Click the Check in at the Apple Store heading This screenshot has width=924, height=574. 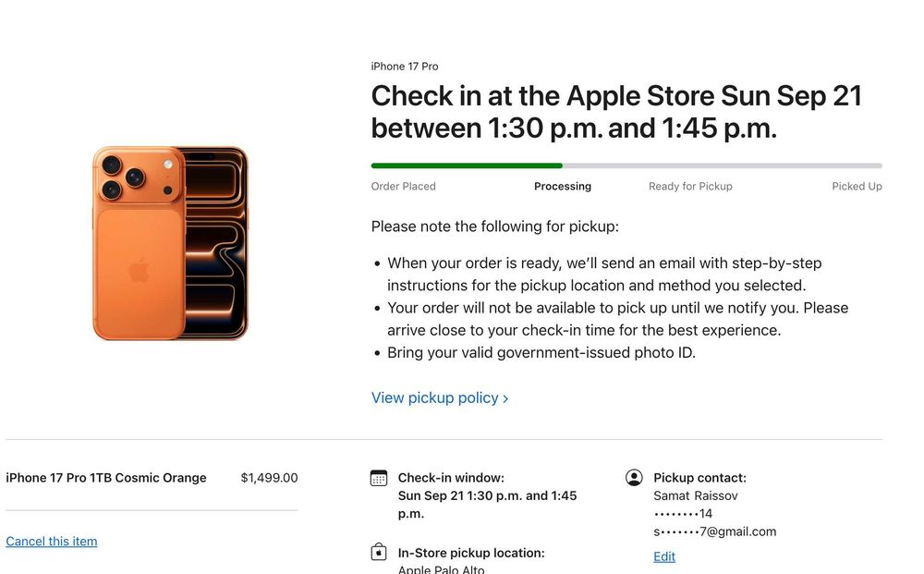[x=616, y=111]
